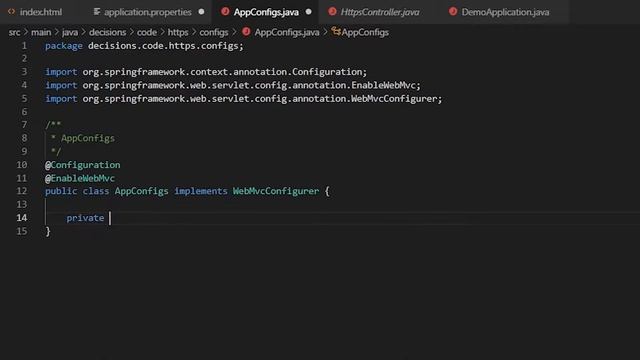This screenshot has width=640, height=360.
Task: Open the src breadcrumb segment
Action: (x=14, y=32)
